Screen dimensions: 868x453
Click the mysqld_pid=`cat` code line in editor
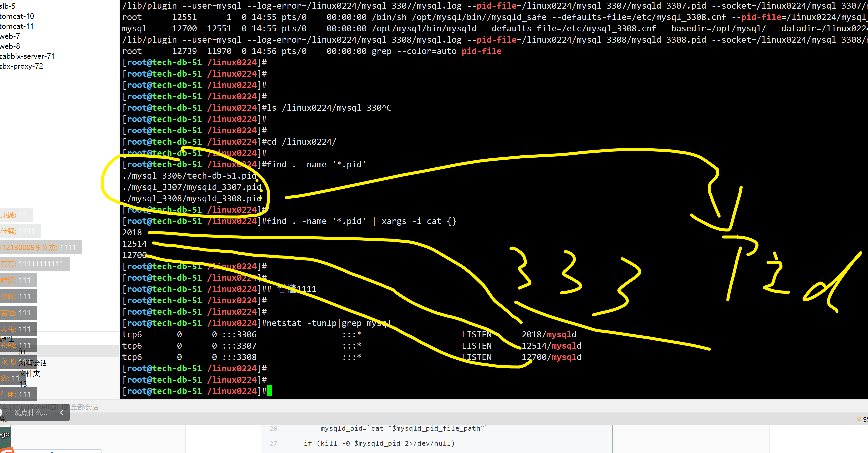tap(404, 428)
